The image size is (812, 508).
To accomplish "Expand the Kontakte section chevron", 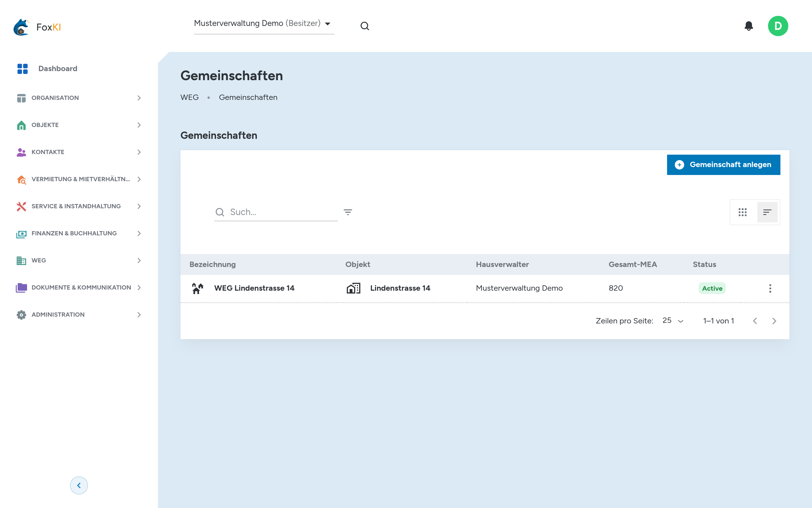I will pos(139,152).
